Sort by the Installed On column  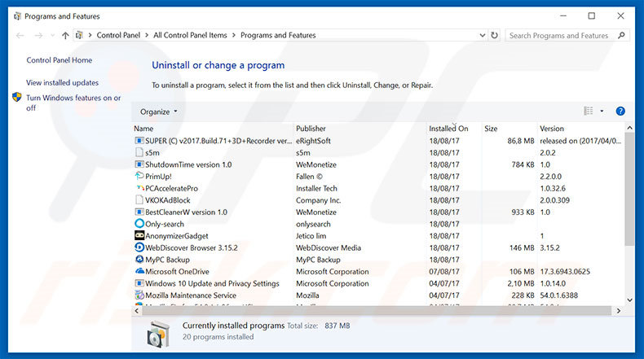(x=448, y=129)
